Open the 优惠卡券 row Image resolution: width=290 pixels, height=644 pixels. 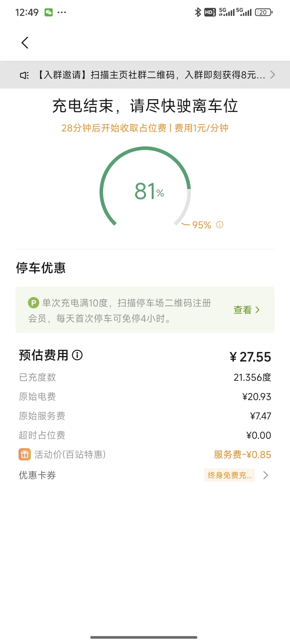tap(145, 475)
